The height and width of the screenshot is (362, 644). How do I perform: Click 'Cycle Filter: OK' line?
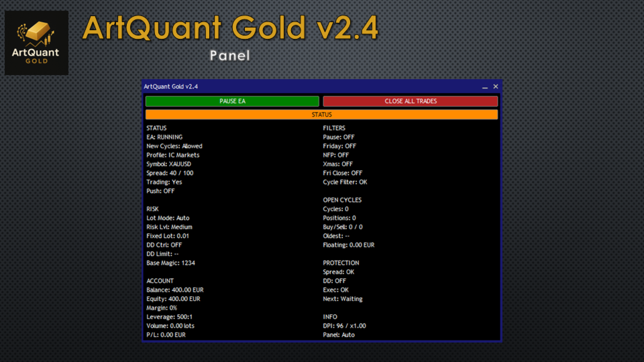coord(345,182)
